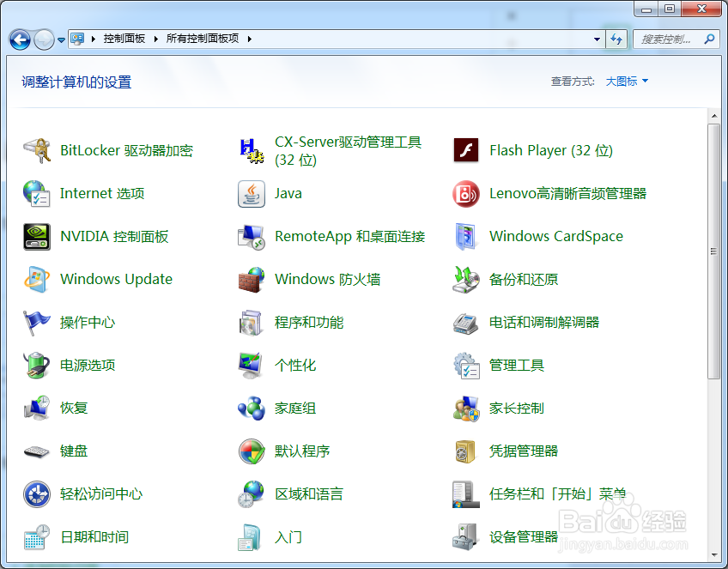Open the 轻松访问中心 icon
The width and height of the screenshot is (728, 569).
click(37, 494)
